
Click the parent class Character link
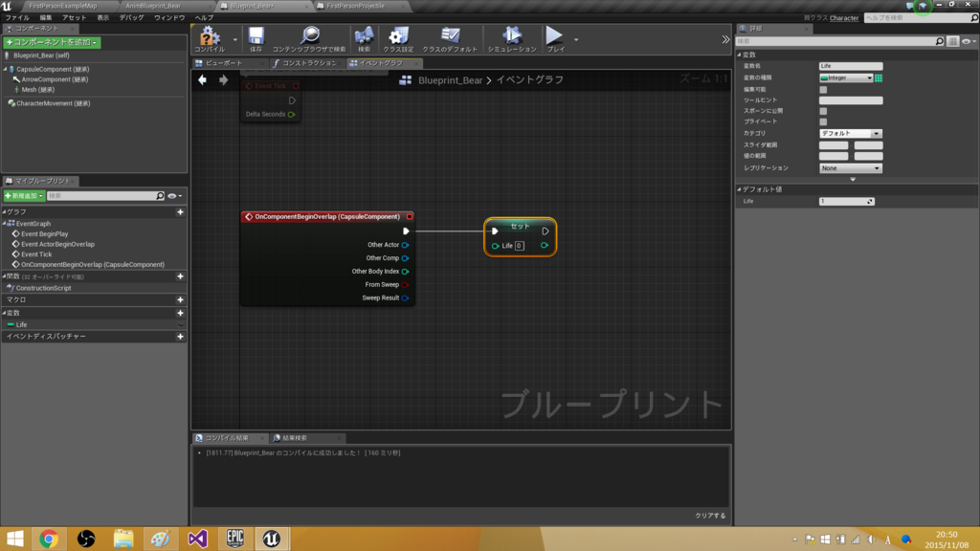[x=844, y=18]
